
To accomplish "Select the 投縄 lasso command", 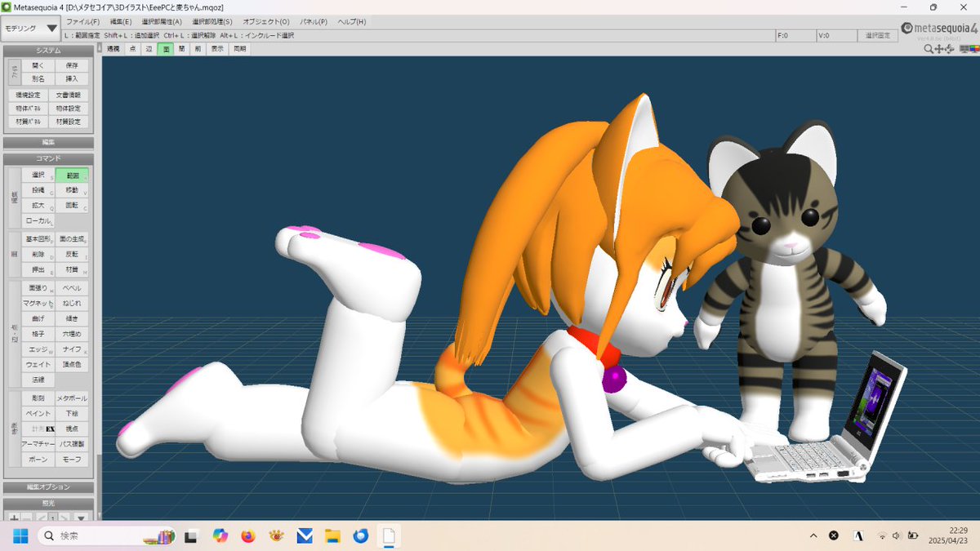I will [38, 190].
